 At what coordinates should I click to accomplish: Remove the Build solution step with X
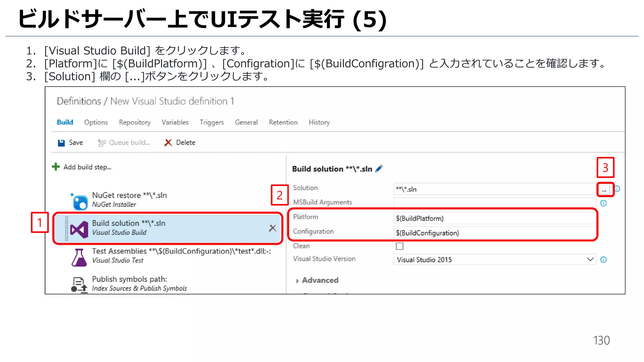[273, 228]
